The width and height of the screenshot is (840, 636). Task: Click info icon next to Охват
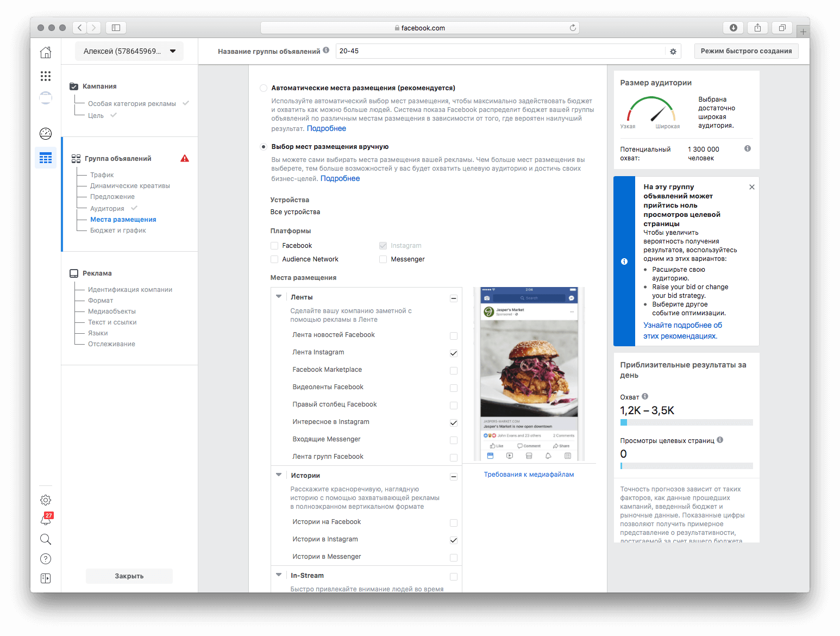pos(645,396)
